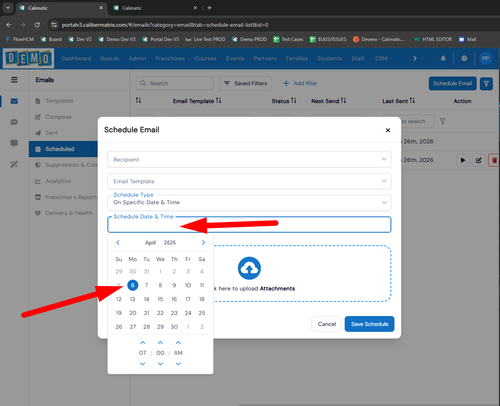Decrease the minutes with down arrow
The height and width of the screenshot is (406, 500).
pos(160,364)
